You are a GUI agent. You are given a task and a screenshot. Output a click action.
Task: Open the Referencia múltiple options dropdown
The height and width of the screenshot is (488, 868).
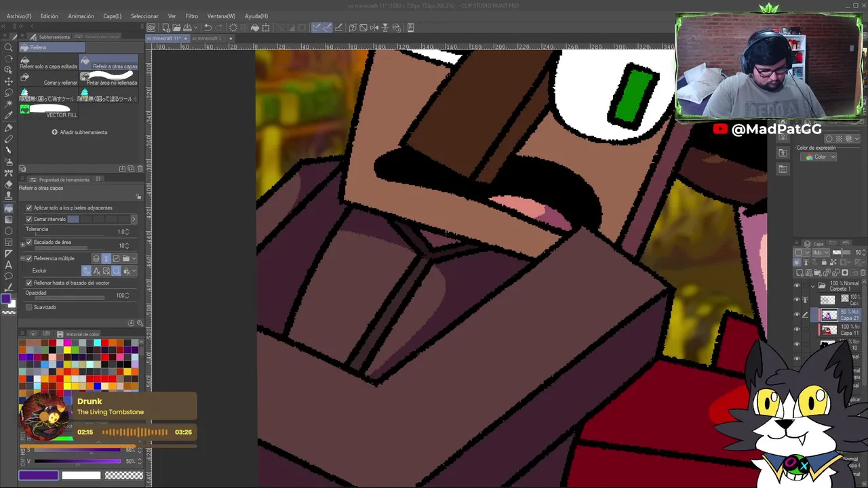pyautogui.click(x=134, y=258)
